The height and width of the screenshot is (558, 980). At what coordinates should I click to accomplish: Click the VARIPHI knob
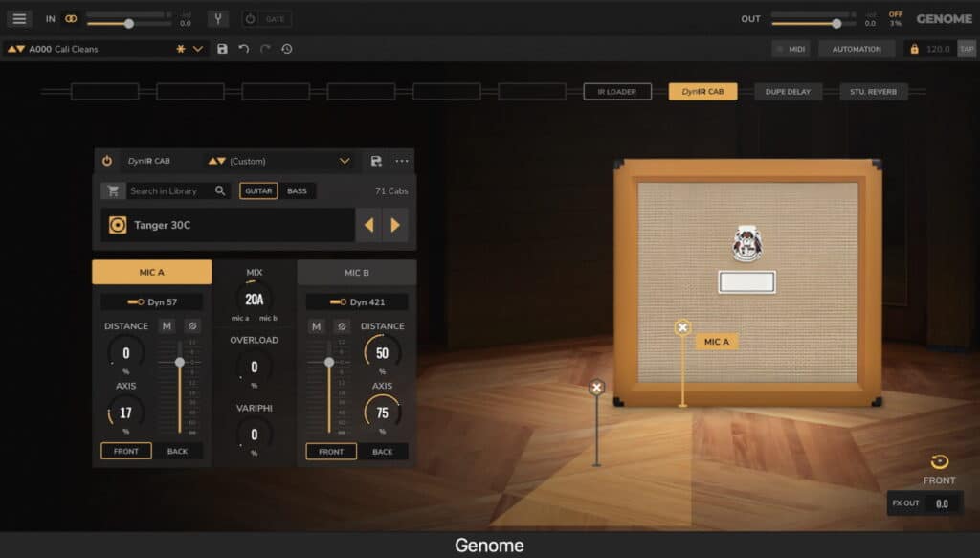pos(254,434)
